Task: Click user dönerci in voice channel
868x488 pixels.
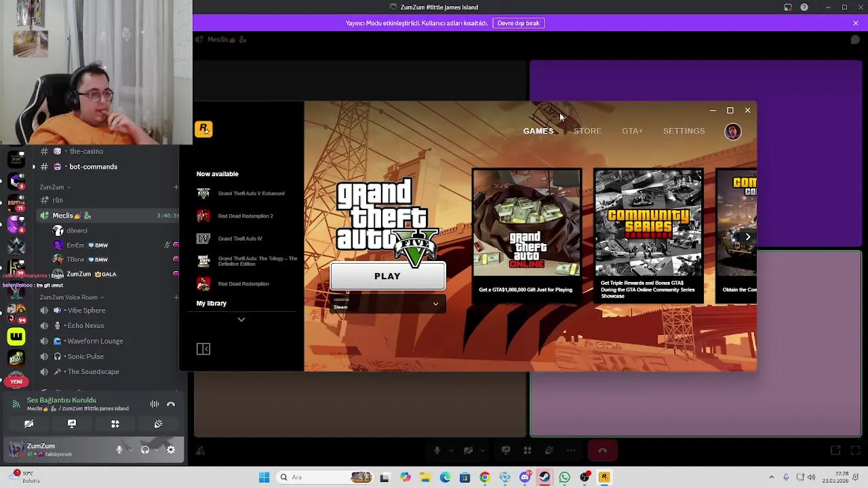Action: pyautogui.click(x=77, y=230)
